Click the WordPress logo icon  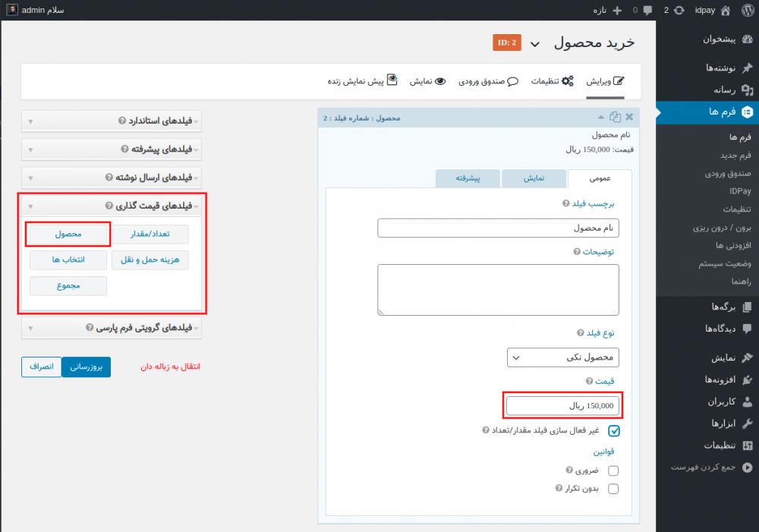tap(748, 10)
